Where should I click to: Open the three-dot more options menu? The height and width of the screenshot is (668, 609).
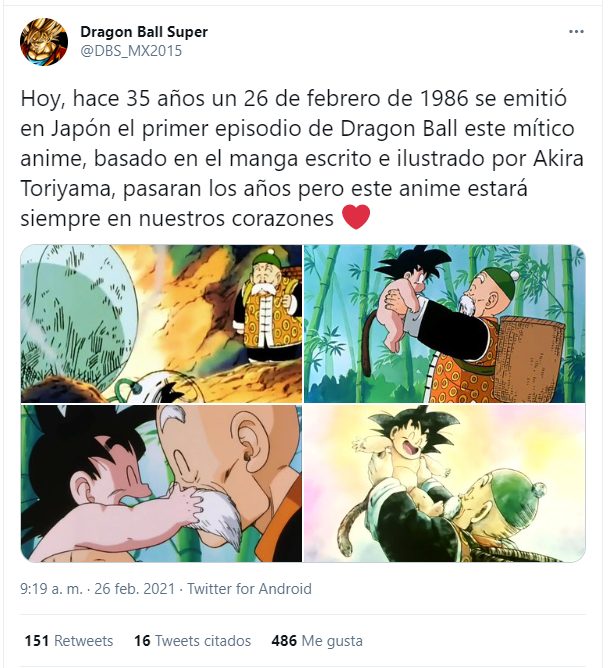pos(576,32)
